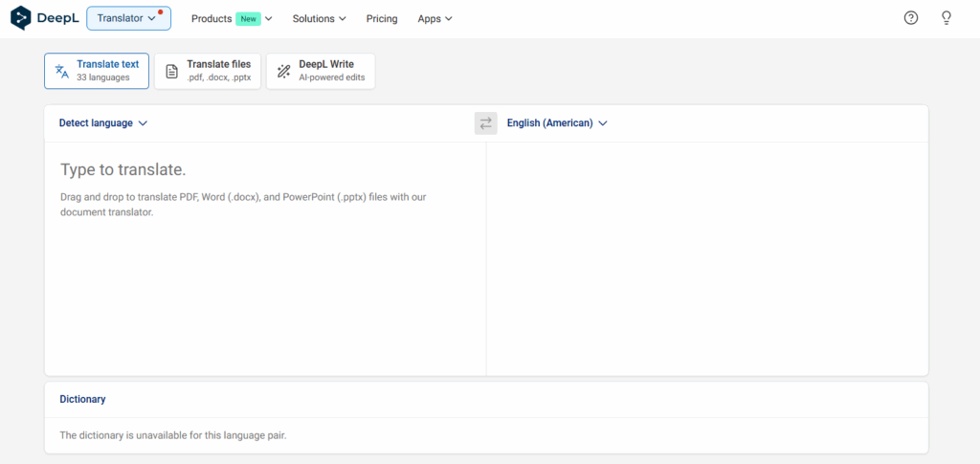Screen dimensions: 980x464
Task: Swap source and target languages
Action: point(486,123)
